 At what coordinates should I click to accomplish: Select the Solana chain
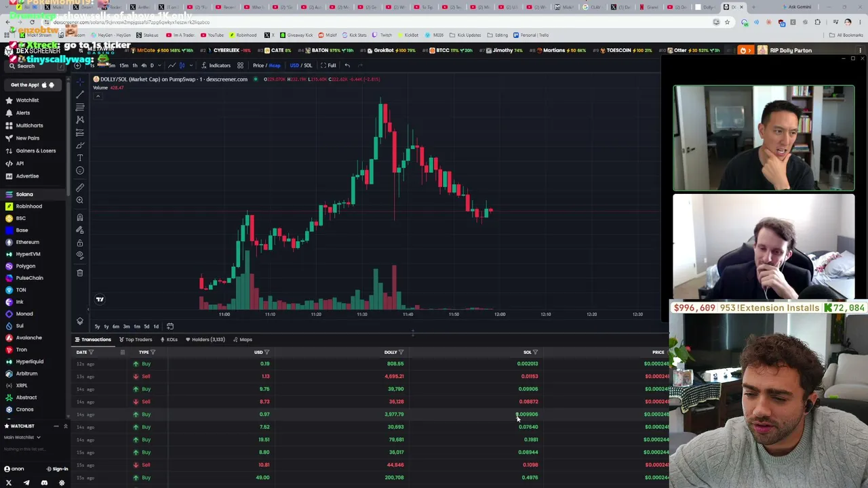pos(24,195)
